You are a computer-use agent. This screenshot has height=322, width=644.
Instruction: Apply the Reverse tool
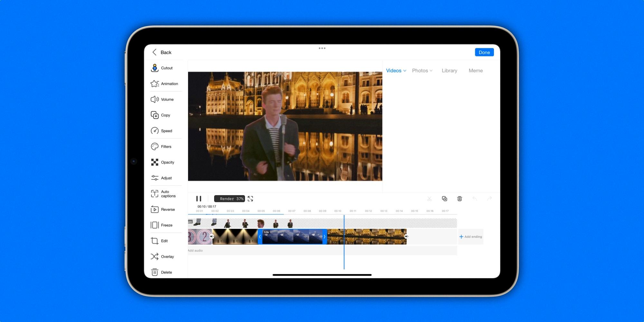[x=163, y=209]
